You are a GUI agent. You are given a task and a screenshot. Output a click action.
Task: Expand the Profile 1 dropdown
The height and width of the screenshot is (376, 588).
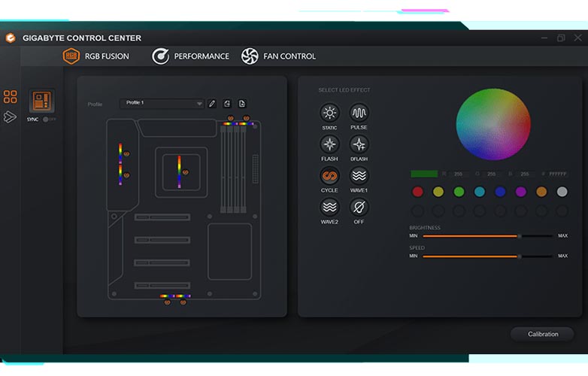coord(162,104)
